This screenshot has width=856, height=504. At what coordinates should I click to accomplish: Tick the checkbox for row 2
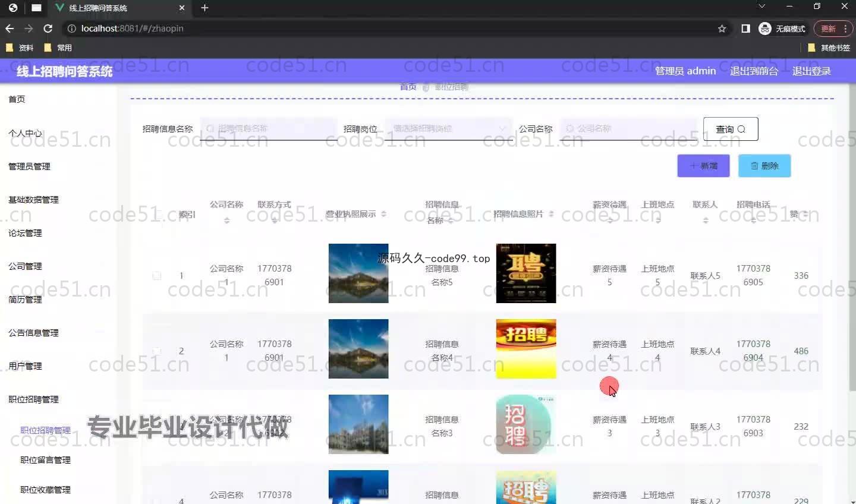coord(157,351)
